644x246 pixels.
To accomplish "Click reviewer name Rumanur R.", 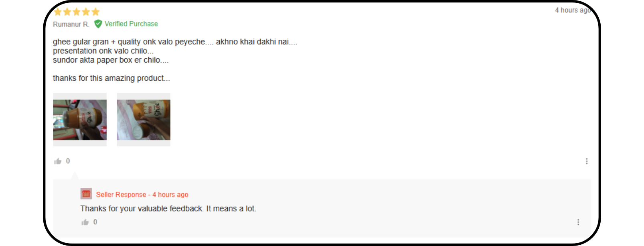I will (71, 24).
